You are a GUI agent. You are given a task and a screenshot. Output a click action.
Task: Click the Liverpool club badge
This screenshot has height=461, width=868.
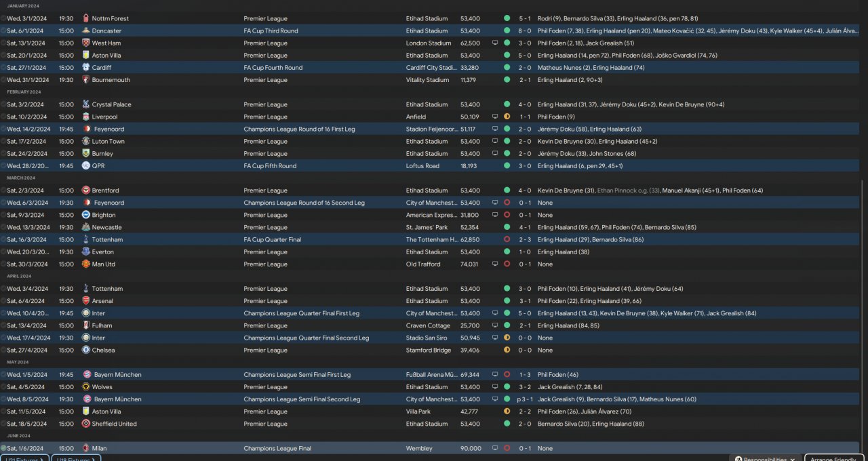(x=85, y=117)
